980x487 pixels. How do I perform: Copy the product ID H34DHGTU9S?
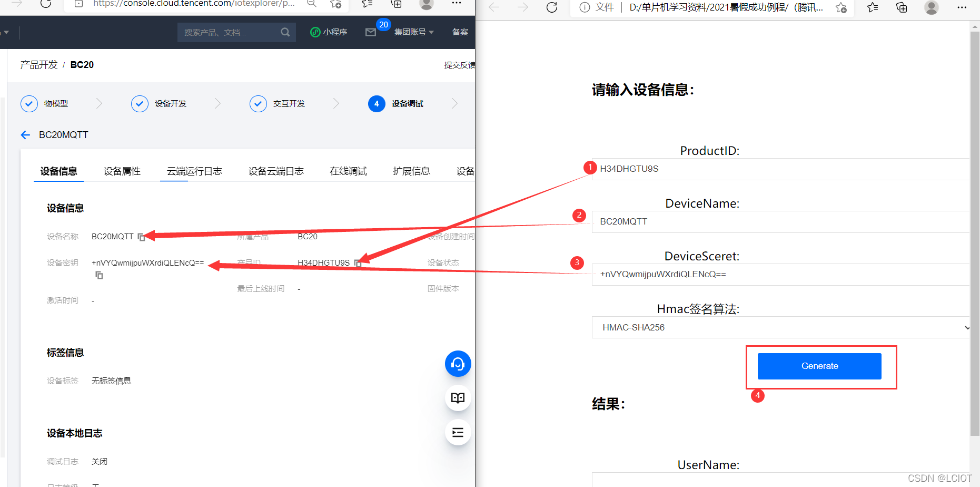(359, 263)
